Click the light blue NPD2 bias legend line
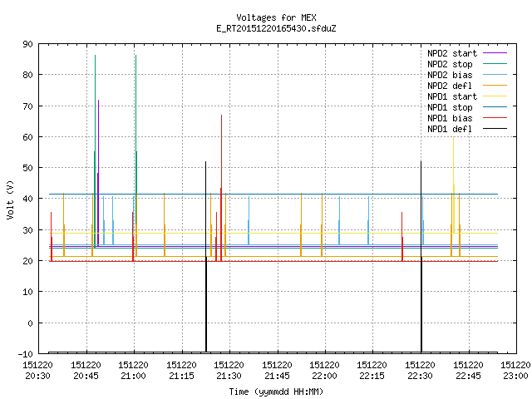The height and width of the screenshot is (399, 532). 495,74
